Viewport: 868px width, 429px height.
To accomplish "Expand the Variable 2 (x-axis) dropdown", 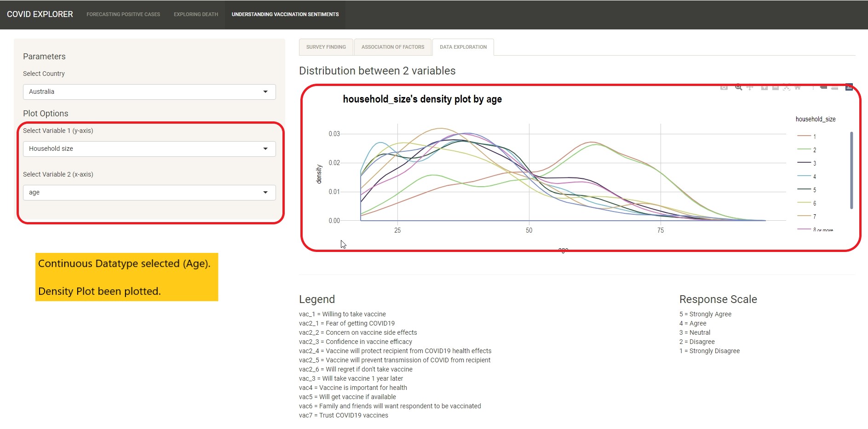I will click(149, 193).
